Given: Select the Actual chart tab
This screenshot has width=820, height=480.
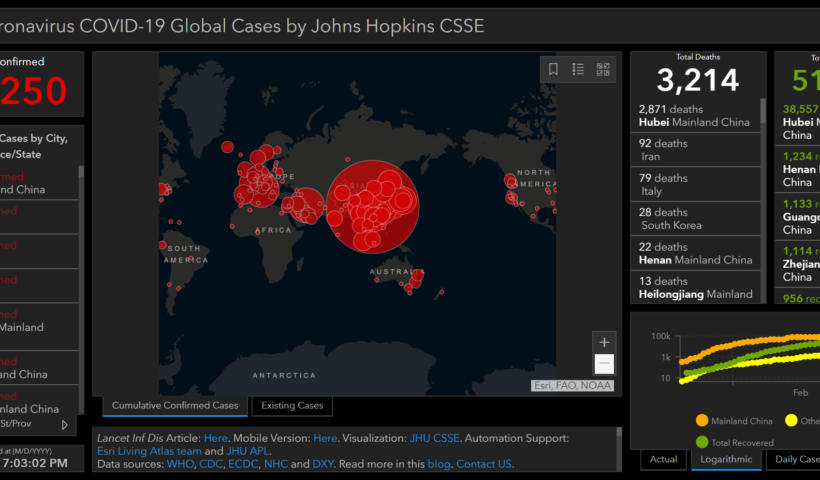Looking at the screenshot, I should coord(663,459).
